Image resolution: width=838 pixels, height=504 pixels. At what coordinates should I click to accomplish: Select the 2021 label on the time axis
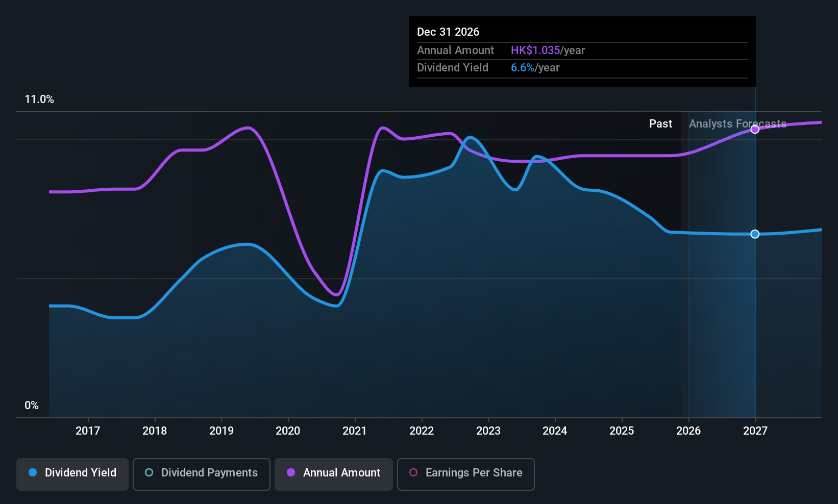tap(355, 431)
